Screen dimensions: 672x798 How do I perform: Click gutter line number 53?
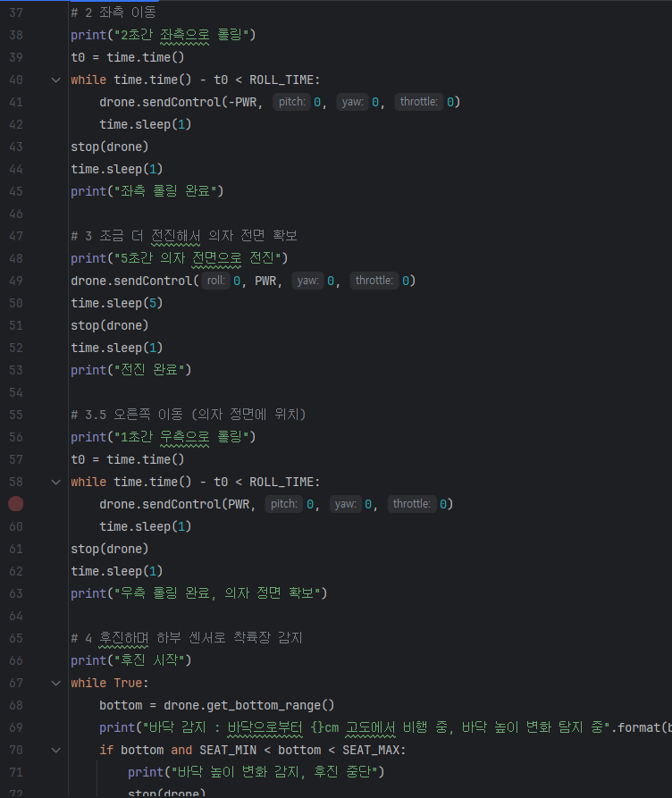click(x=16, y=370)
